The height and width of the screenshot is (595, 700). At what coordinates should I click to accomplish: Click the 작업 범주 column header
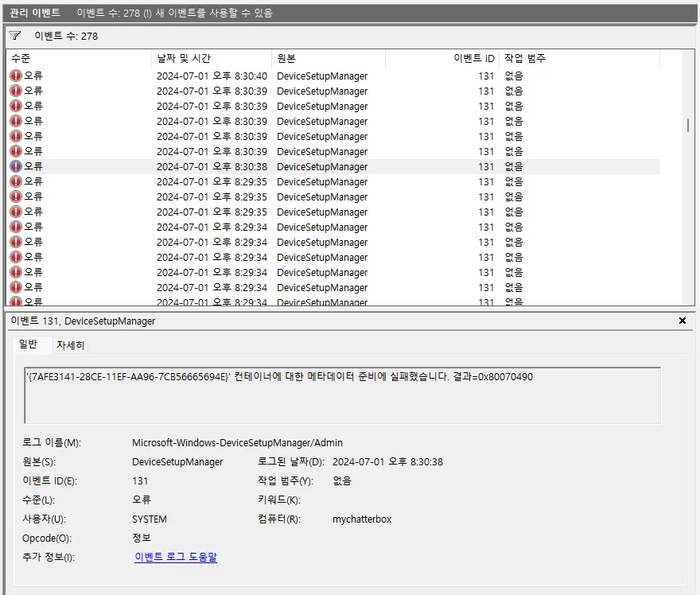coord(579,59)
